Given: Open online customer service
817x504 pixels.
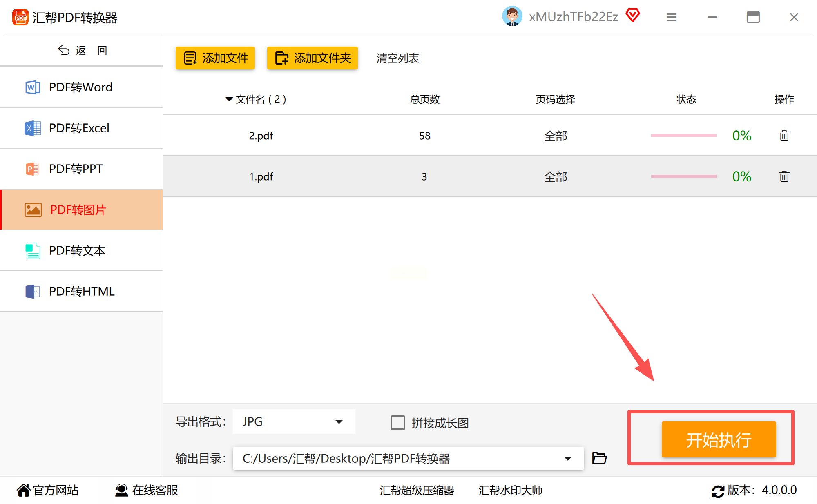Looking at the screenshot, I should pos(147,490).
